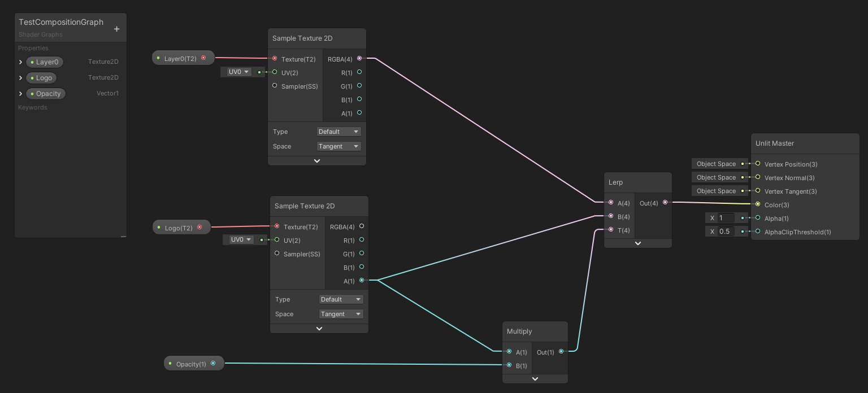Click the Lerp node's Out(4) output port
Viewport: 868px width, 393px height.
point(665,202)
